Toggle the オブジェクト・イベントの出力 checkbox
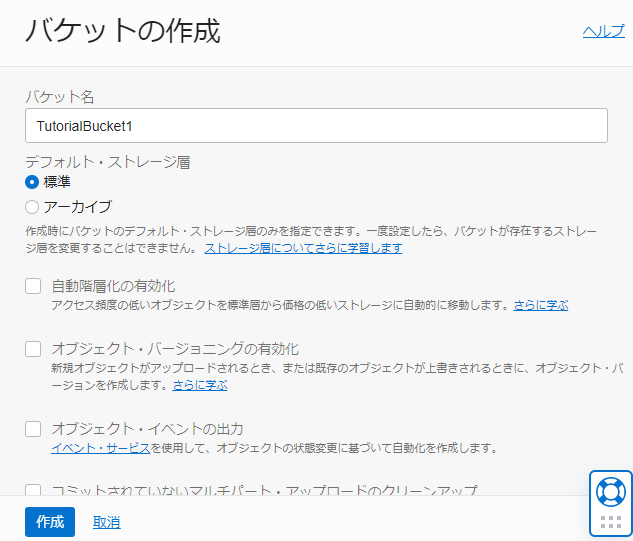Screen dimensions: 633x541 [33, 429]
